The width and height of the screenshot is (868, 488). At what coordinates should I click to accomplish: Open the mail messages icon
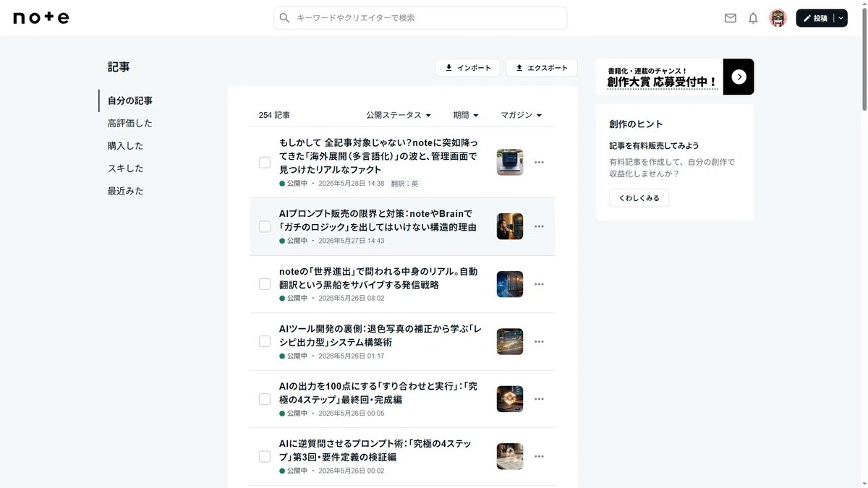click(731, 18)
